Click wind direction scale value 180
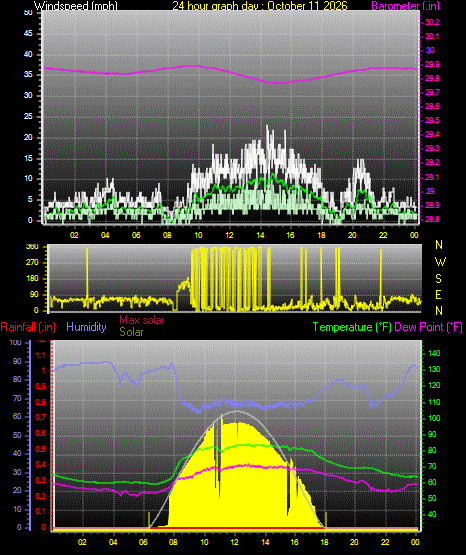 pos(32,279)
